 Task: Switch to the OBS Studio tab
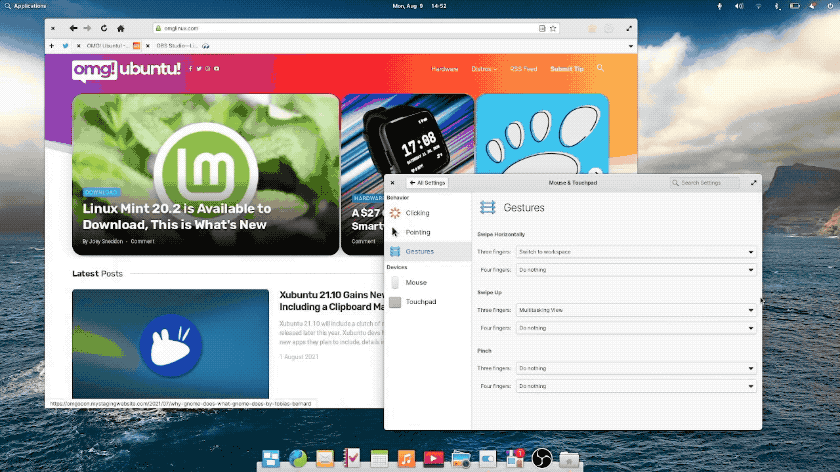pyautogui.click(x=177, y=46)
